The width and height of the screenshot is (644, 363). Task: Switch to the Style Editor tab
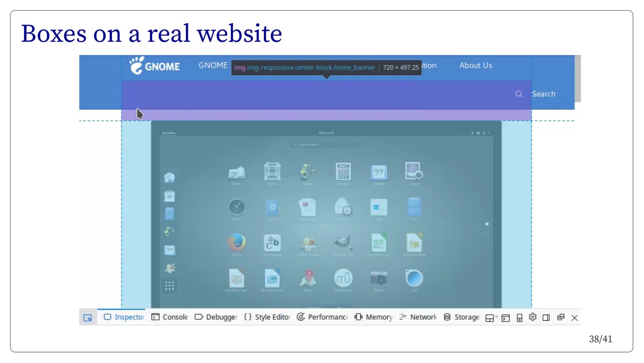(x=267, y=317)
